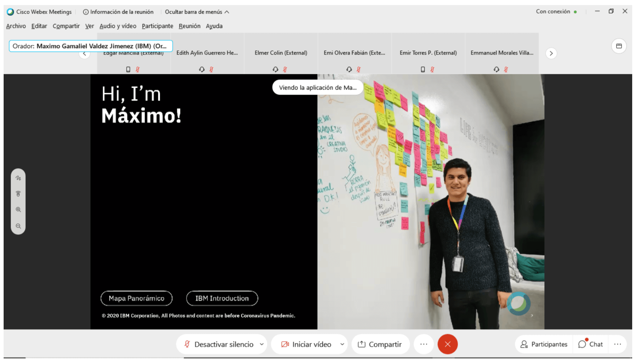The image size is (638, 364).
Task: Click muted mic icon under Emmanuel Morales Villa
Action: (506, 69)
